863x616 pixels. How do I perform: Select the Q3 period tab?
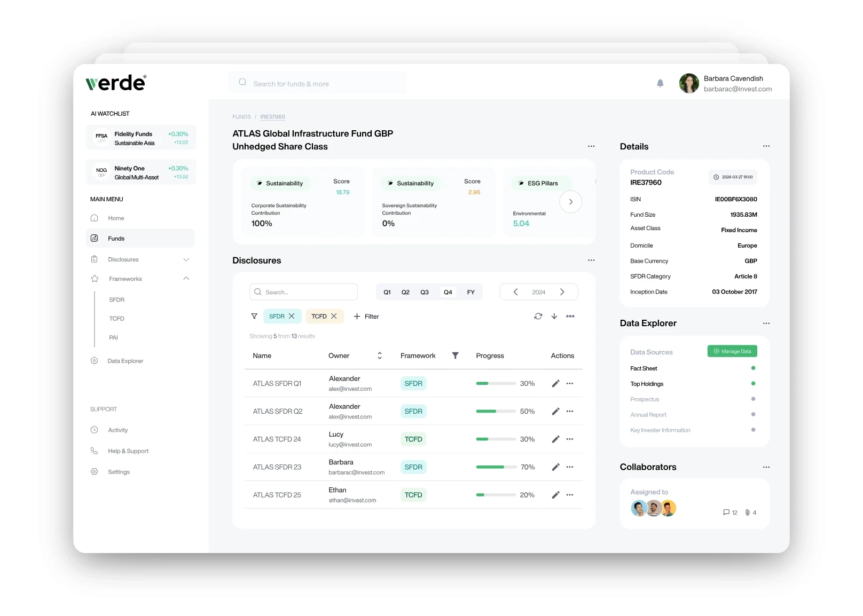pos(425,293)
